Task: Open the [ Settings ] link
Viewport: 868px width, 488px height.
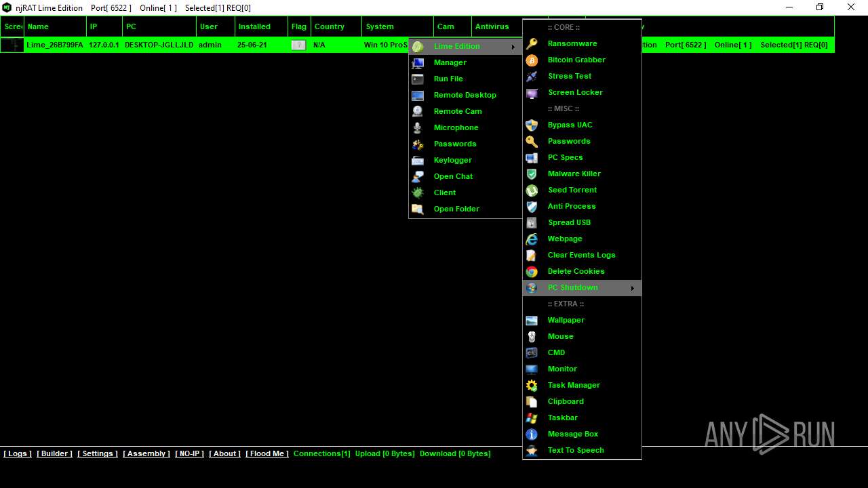Action: [98, 453]
